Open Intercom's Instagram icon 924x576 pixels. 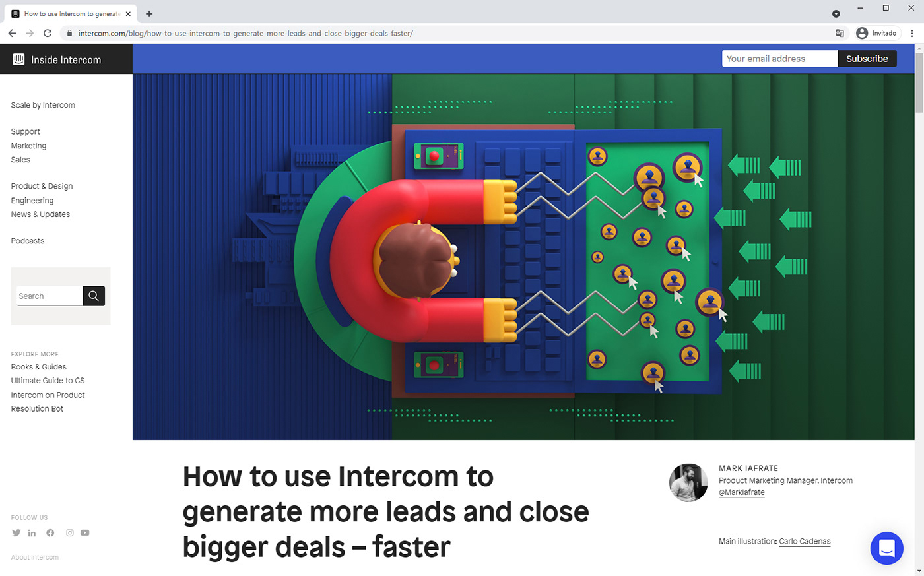(x=70, y=533)
